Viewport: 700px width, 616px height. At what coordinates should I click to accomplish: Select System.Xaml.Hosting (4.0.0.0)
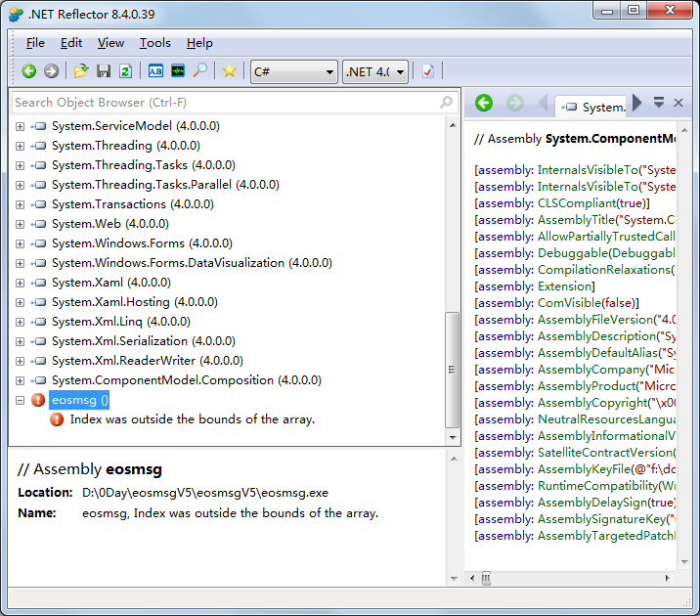pos(135,302)
